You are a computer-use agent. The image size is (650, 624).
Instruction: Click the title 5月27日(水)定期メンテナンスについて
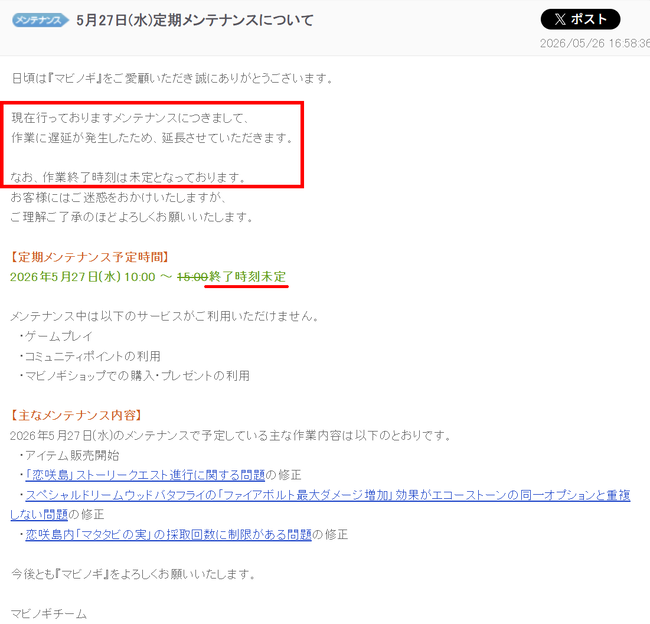195,20
